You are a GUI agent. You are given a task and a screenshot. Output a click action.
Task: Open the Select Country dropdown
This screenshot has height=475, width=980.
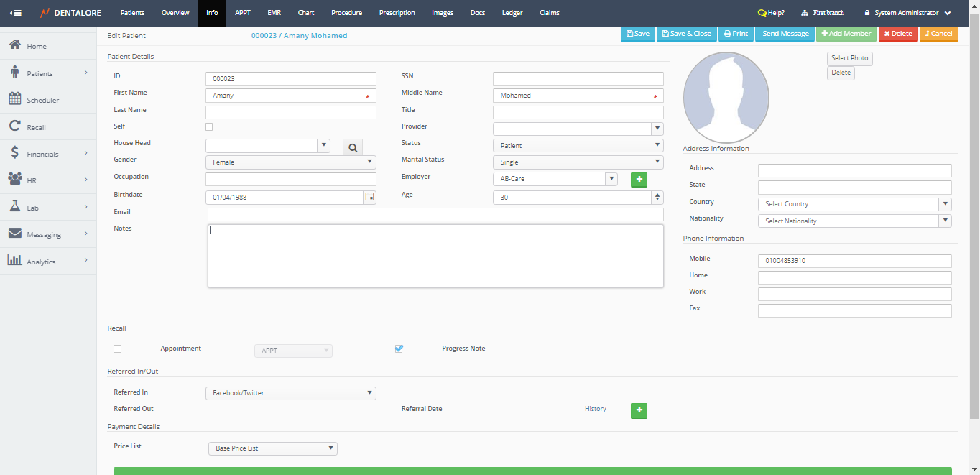tap(854, 204)
